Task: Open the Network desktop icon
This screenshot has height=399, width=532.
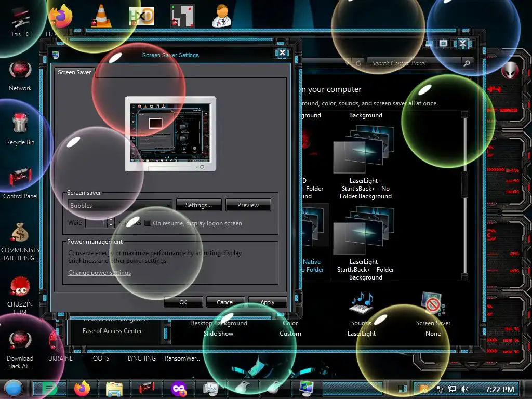Action: coord(20,76)
